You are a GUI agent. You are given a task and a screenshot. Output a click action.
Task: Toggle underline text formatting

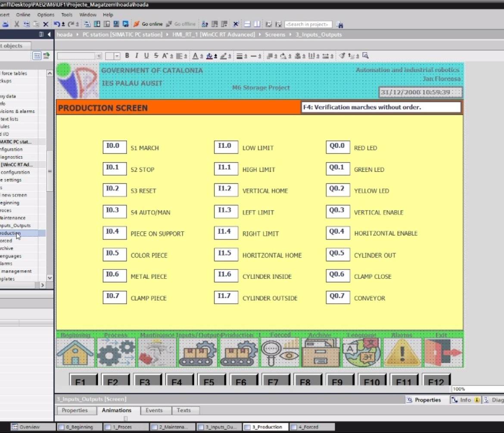coord(146,56)
